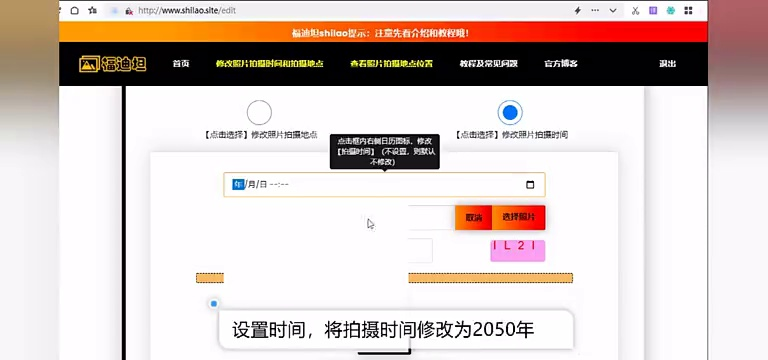Click the 年 year segment in the date field

[238, 185]
